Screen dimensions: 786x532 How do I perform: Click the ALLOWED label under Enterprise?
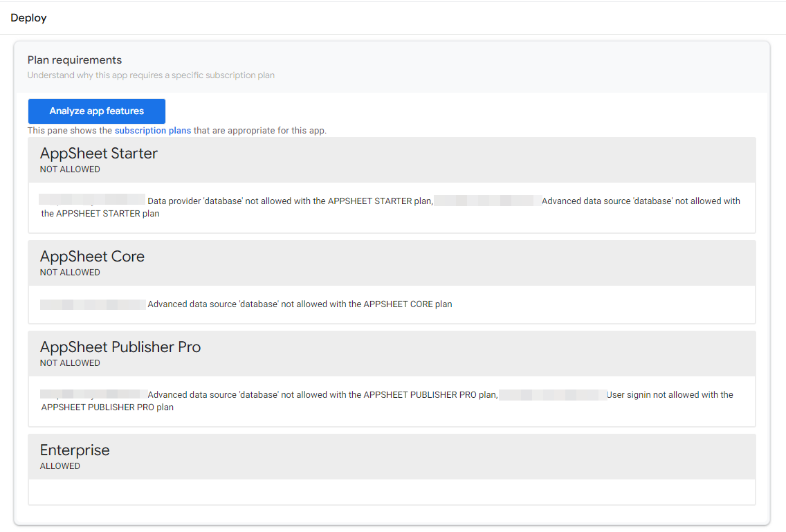pos(60,466)
